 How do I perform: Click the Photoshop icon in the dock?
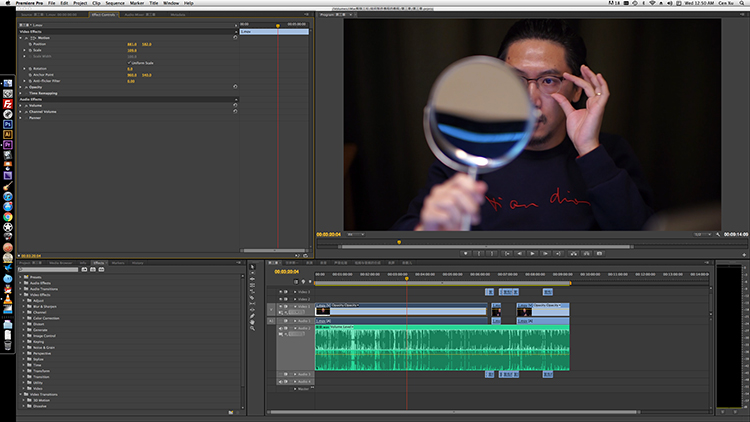click(7, 124)
